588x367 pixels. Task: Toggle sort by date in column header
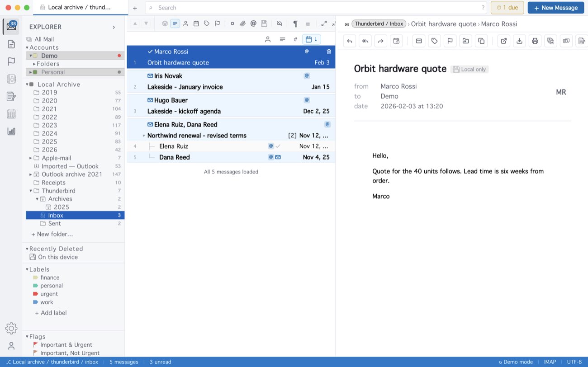coord(312,39)
